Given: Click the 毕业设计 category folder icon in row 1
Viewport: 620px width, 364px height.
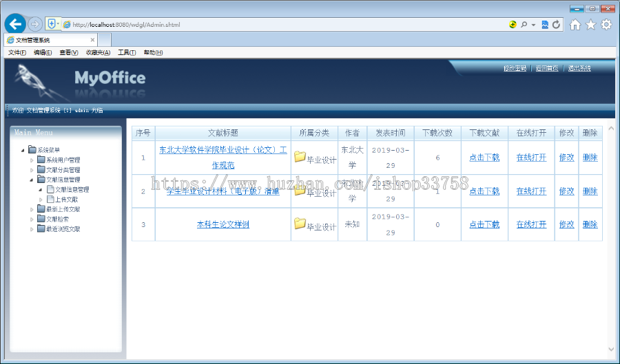Looking at the screenshot, I should pos(300,157).
